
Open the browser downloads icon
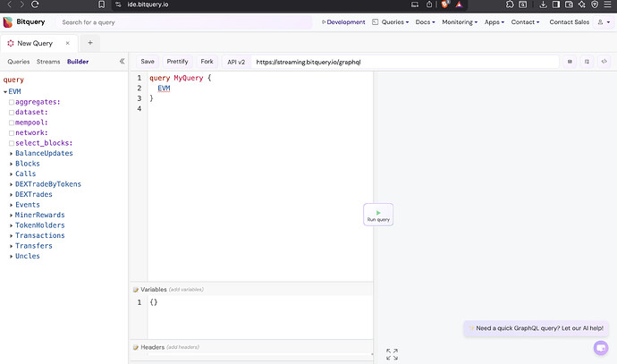(543, 4)
